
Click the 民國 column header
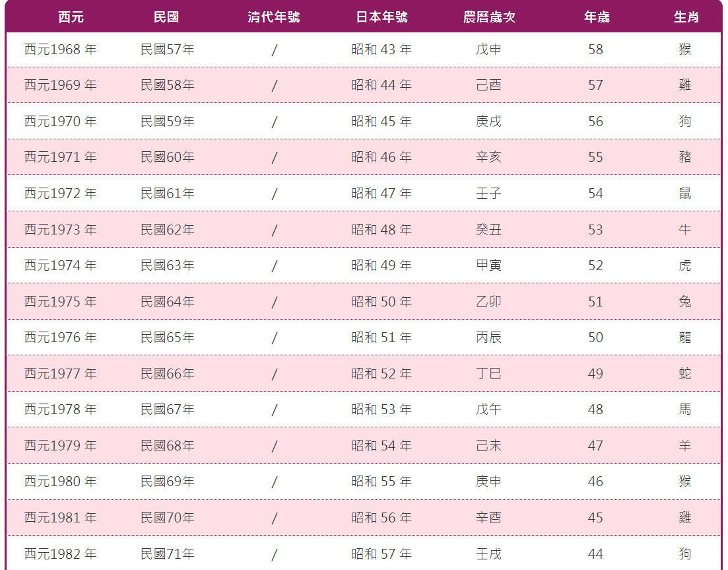[x=166, y=17]
